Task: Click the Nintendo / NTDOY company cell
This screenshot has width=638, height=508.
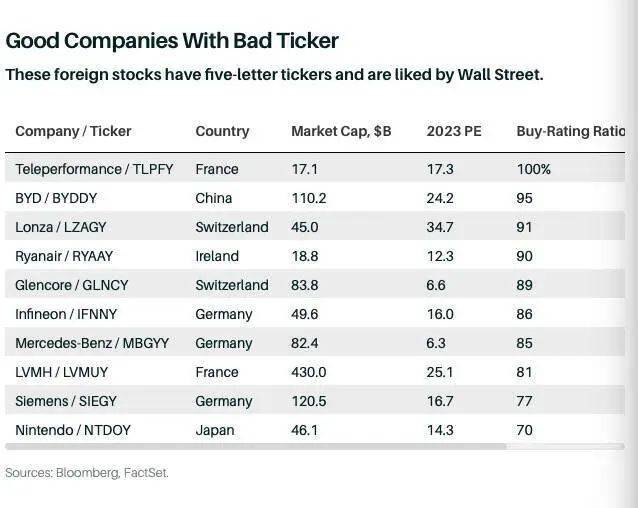Action: click(73, 430)
